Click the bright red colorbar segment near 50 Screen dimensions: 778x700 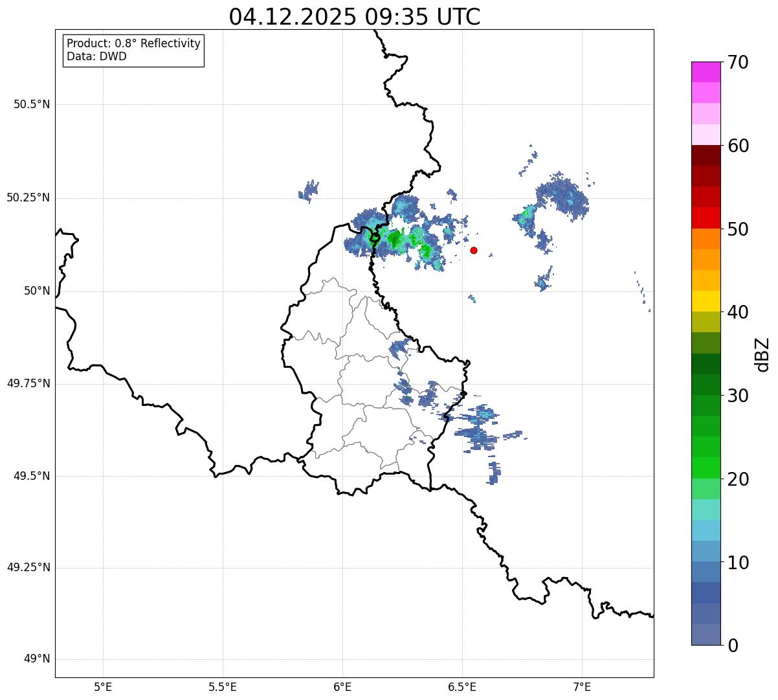pyautogui.click(x=706, y=218)
